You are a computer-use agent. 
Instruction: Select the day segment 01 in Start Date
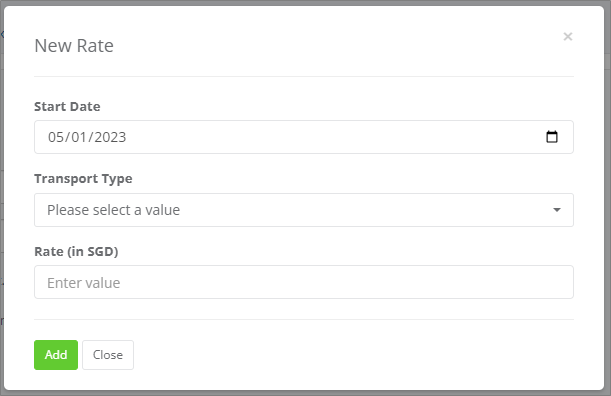pos(79,137)
